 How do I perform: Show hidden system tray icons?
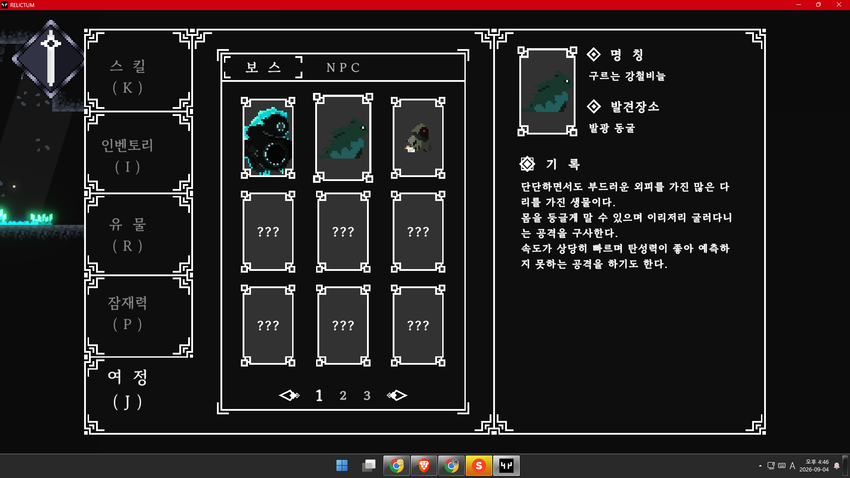tap(760, 466)
